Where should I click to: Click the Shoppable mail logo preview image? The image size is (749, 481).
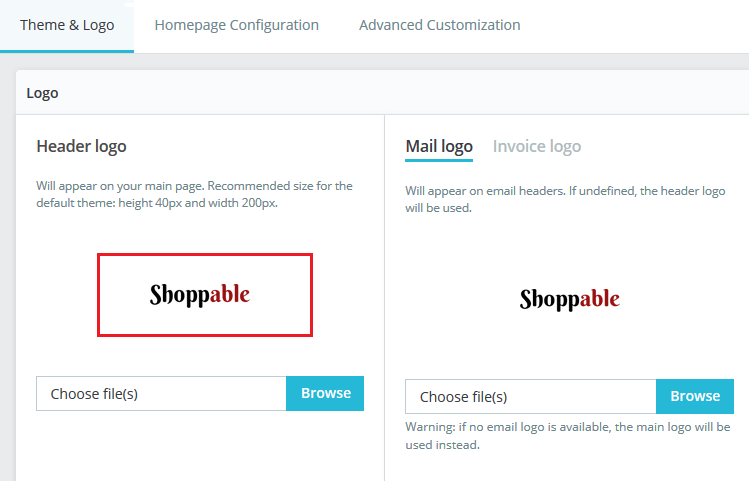(569, 299)
